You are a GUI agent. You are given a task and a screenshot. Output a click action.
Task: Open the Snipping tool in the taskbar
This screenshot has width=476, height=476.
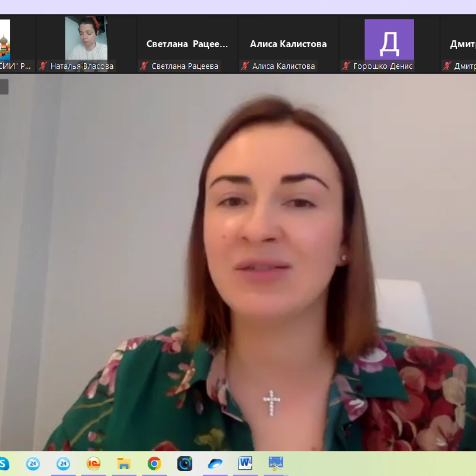pyautogui.click(x=276, y=463)
